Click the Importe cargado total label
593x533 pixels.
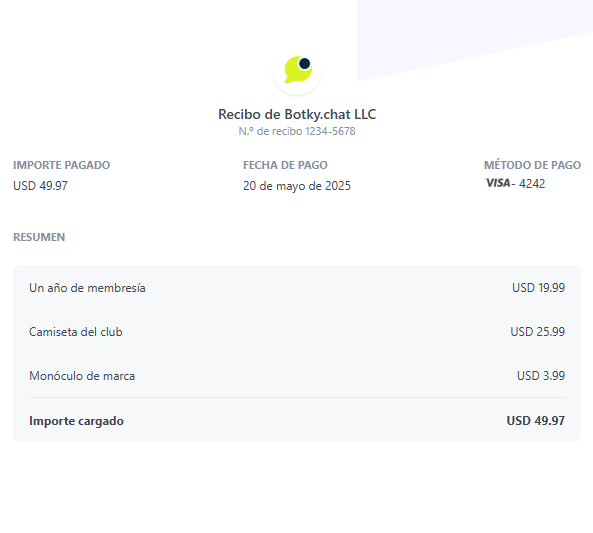tap(76, 421)
